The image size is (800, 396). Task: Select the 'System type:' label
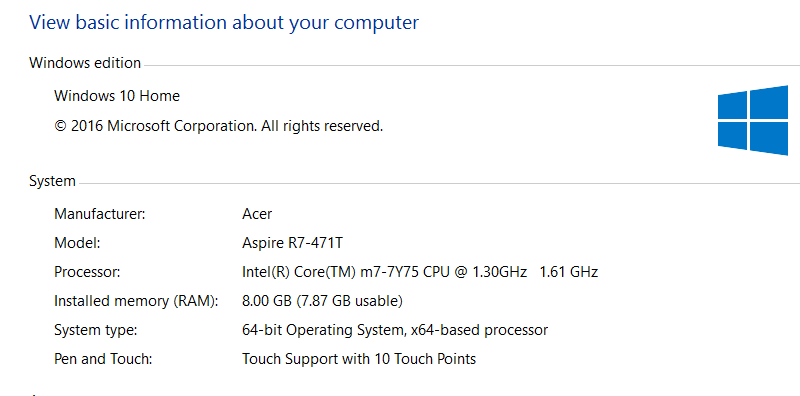point(95,330)
